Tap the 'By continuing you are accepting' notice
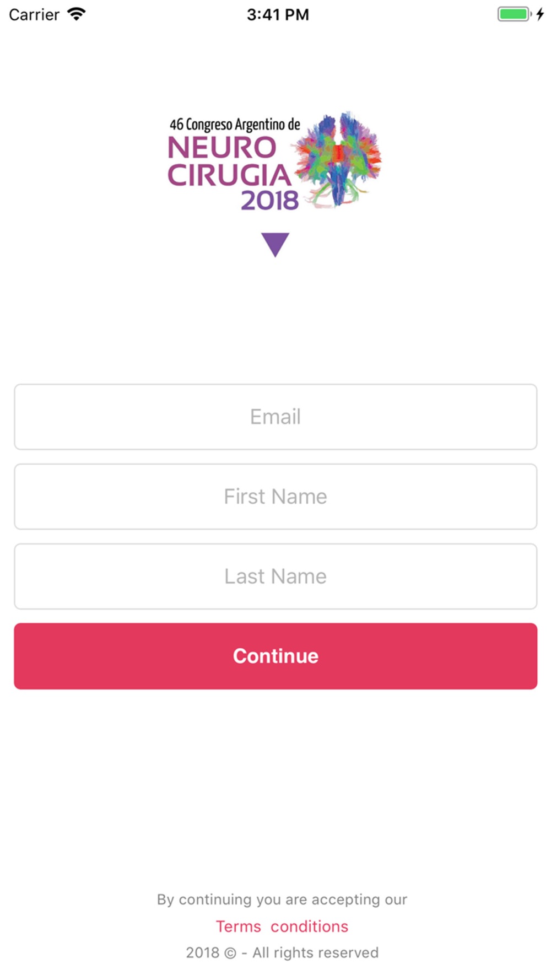The width and height of the screenshot is (551, 980). point(282,900)
